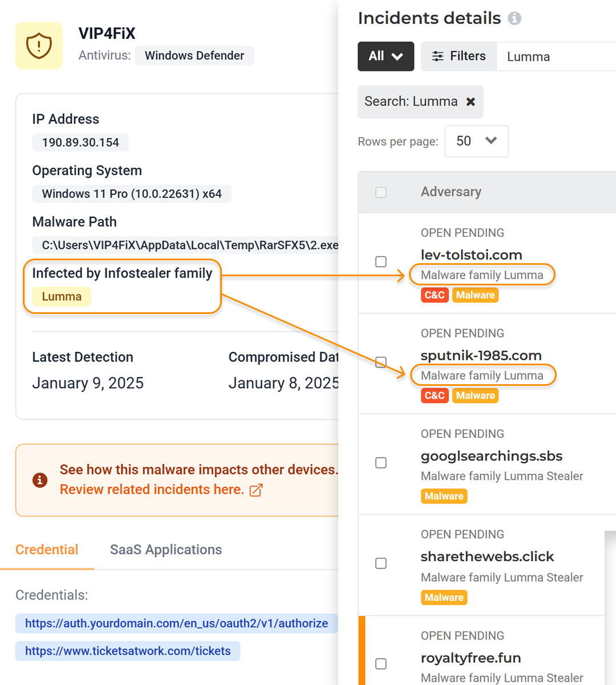Click the Malware tag under googlsearchings.sbs

pyautogui.click(x=444, y=496)
